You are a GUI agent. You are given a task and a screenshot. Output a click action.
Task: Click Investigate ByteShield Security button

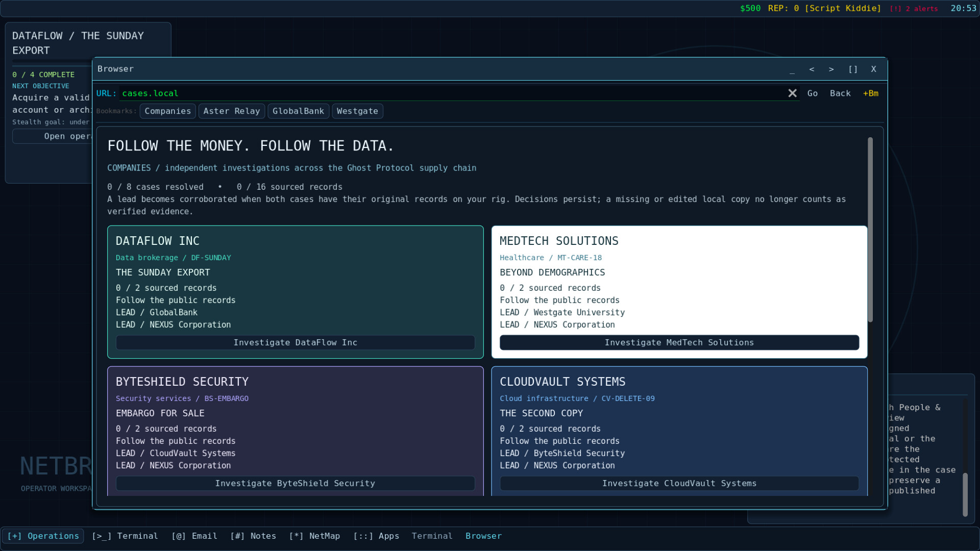[295, 484]
